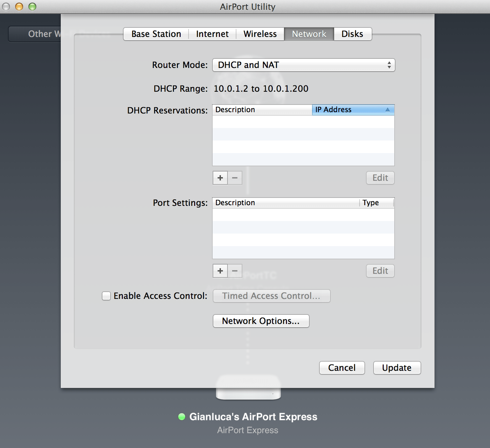Add a new port setting entry
This screenshot has height=448, width=490.
click(220, 271)
